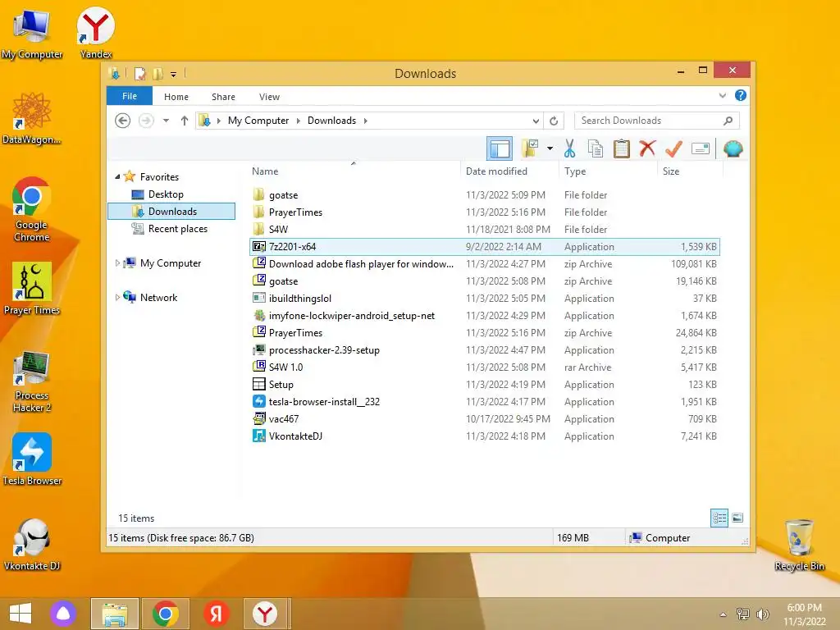Open the folder options dropdown arrow

(x=550, y=148)
